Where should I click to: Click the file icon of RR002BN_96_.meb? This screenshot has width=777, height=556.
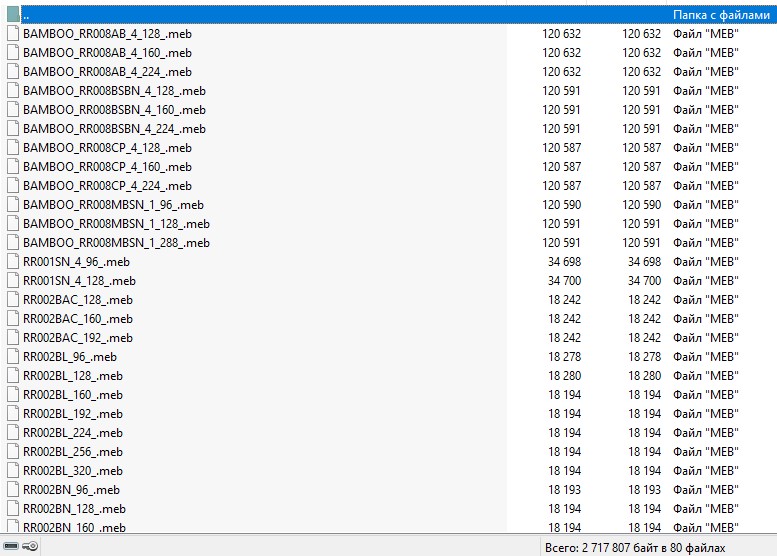click(13, 490)
